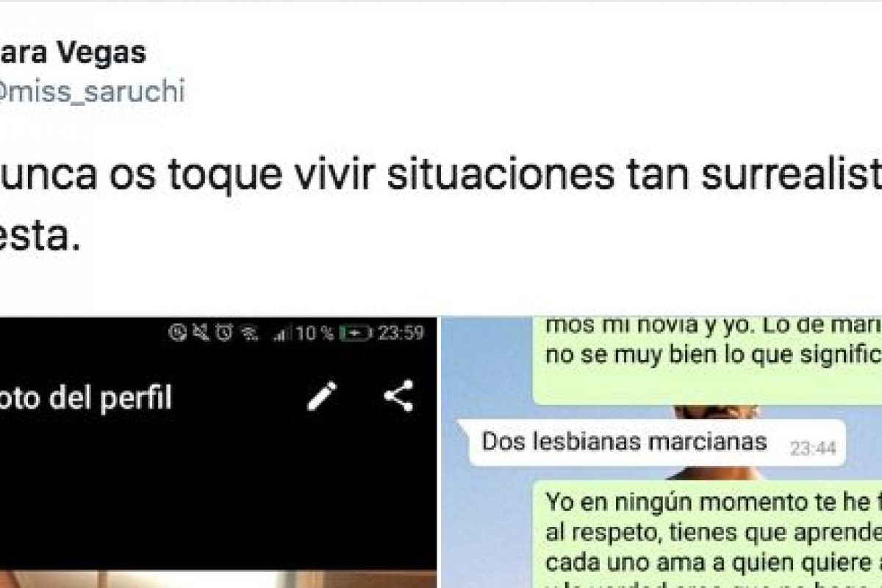The width and height of the screenshot is (882, 588).
Task: Click the battery icon showing 10 %
Action: click(356, 334)
